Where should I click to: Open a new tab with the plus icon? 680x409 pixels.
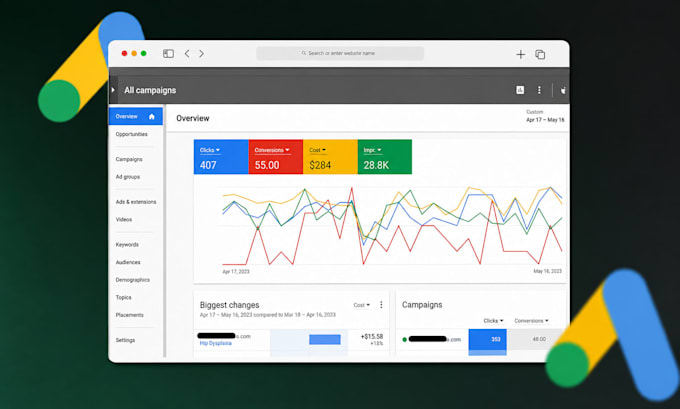pos(520,54)
